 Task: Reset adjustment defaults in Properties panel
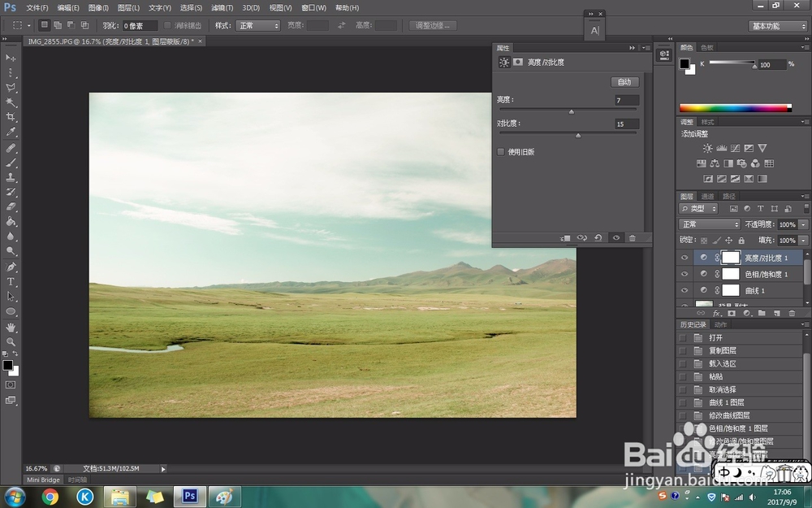(x=598, y=238)
